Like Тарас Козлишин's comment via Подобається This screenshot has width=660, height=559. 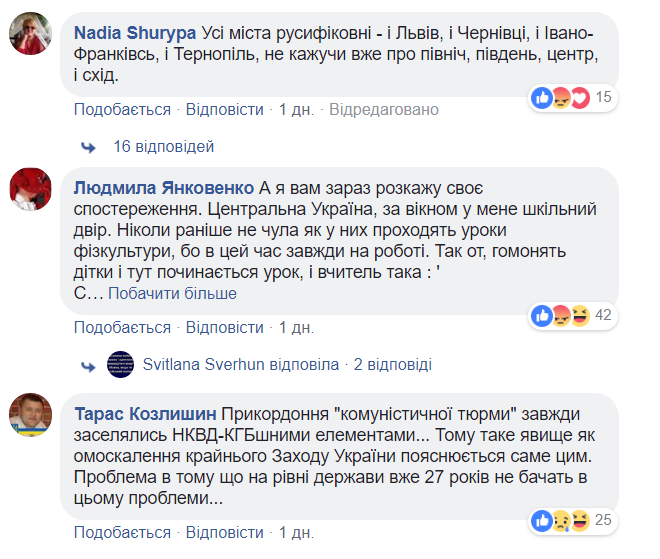[122, 530]
